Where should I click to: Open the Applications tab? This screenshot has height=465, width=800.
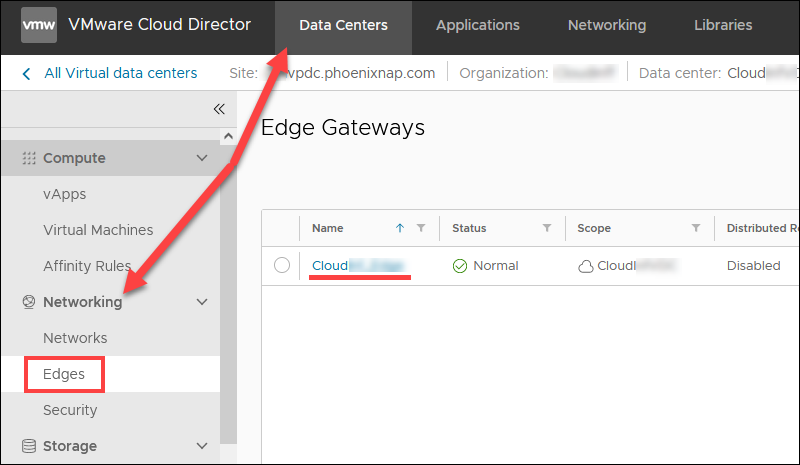478,26
